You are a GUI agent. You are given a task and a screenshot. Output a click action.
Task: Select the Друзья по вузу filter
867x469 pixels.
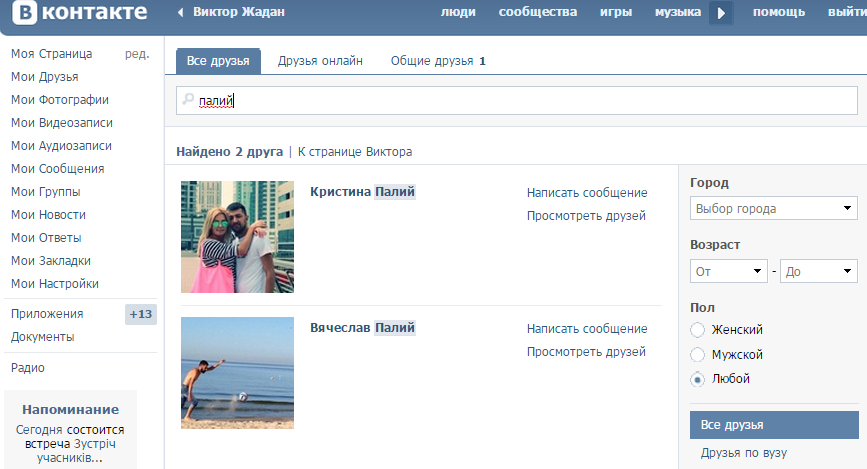[744, 453]
